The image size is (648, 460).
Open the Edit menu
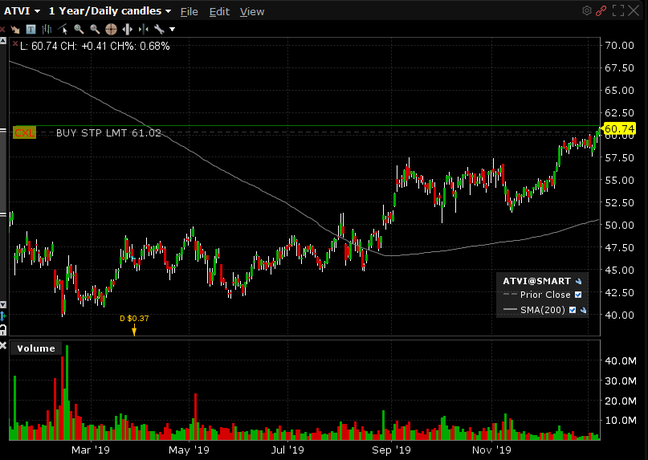(x=219, y=12)
